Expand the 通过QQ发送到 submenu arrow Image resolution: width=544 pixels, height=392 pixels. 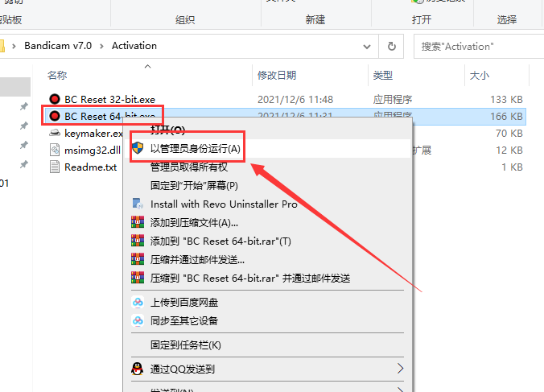[x=400, y=369]
